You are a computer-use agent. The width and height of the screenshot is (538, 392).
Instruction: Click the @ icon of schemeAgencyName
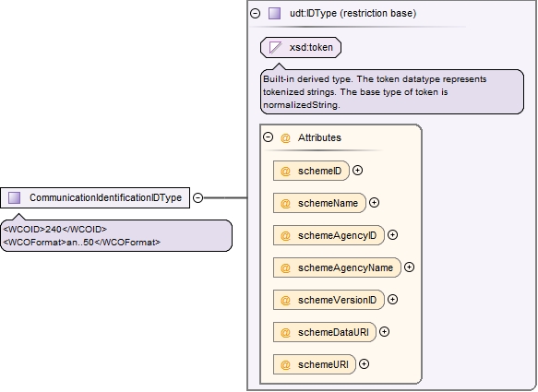[285, 267]
